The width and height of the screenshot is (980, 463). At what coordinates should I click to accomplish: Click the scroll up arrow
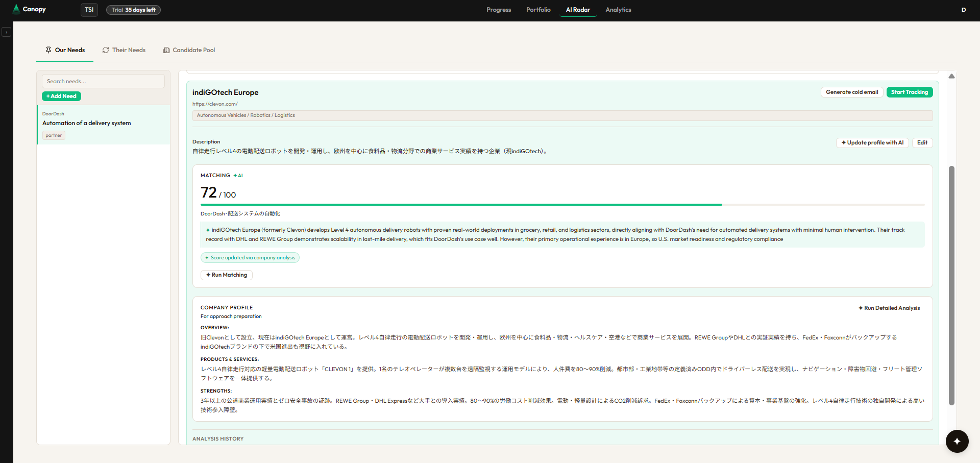pyautogui.click(x=951, y=76)
